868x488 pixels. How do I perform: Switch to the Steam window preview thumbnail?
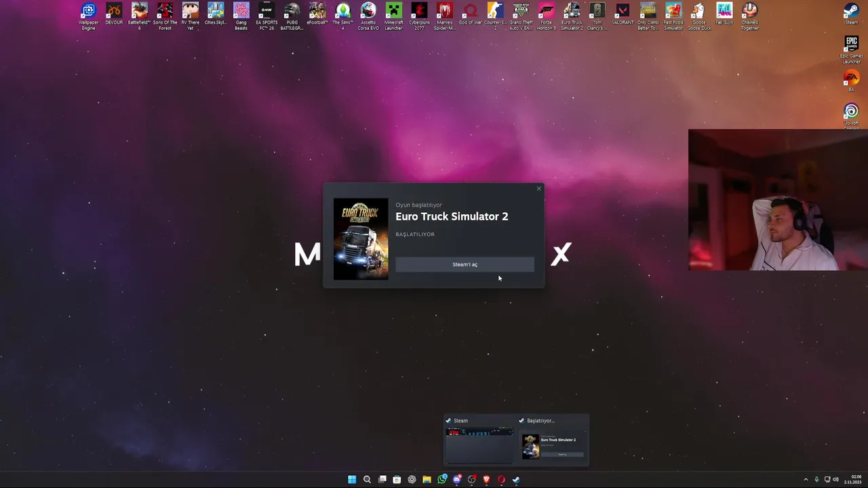[479, 439]
